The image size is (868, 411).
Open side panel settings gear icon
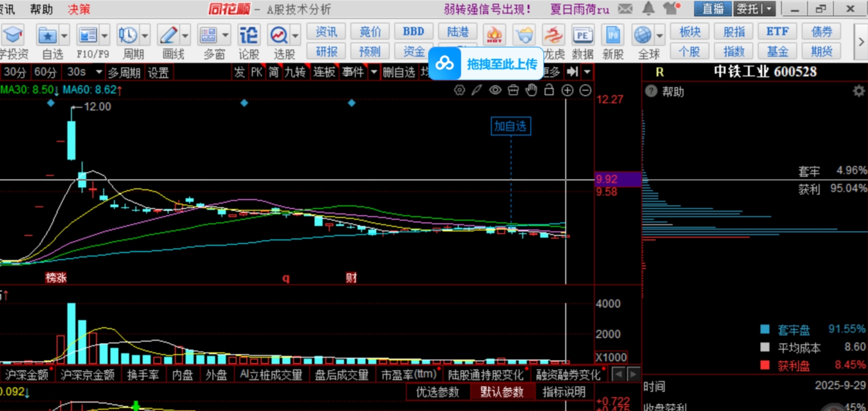click(858, 91)
